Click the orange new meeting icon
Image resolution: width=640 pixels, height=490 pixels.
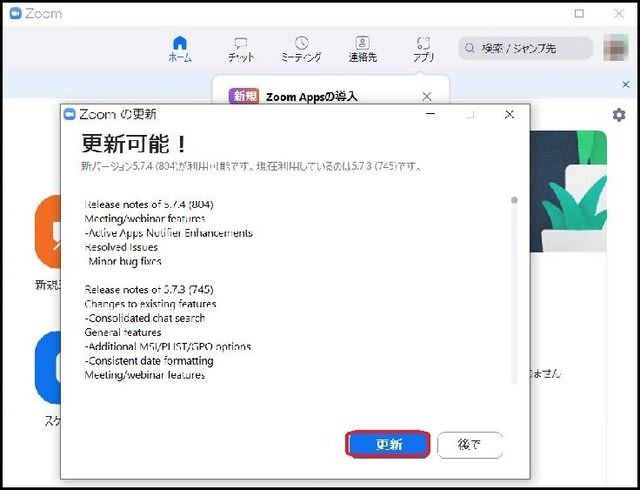click(x=48, y=232)
